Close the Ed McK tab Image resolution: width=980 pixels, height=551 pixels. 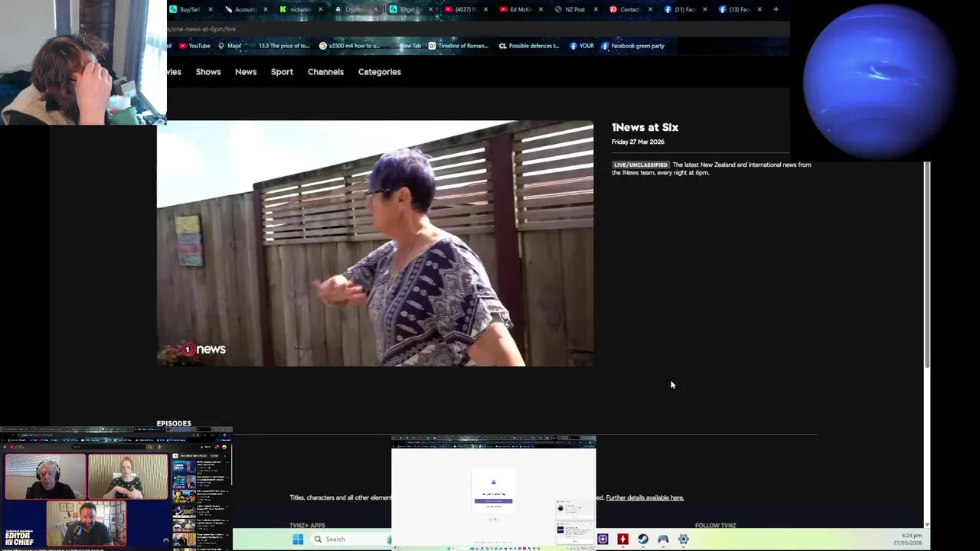point(541,9)
